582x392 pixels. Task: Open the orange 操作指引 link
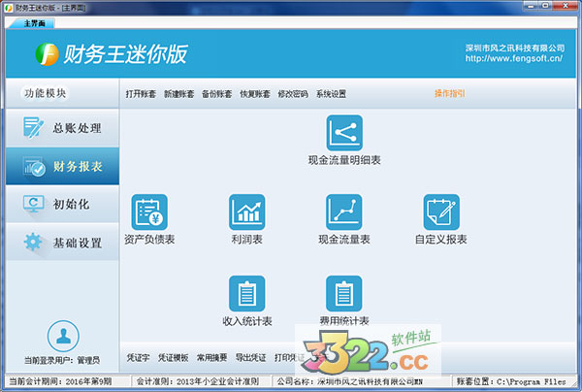(x=449, y=93)
